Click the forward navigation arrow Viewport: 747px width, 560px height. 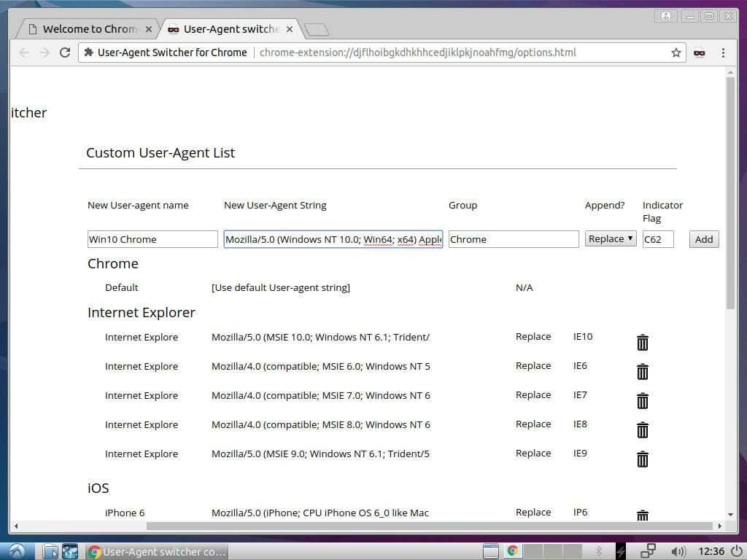(44, 52)
